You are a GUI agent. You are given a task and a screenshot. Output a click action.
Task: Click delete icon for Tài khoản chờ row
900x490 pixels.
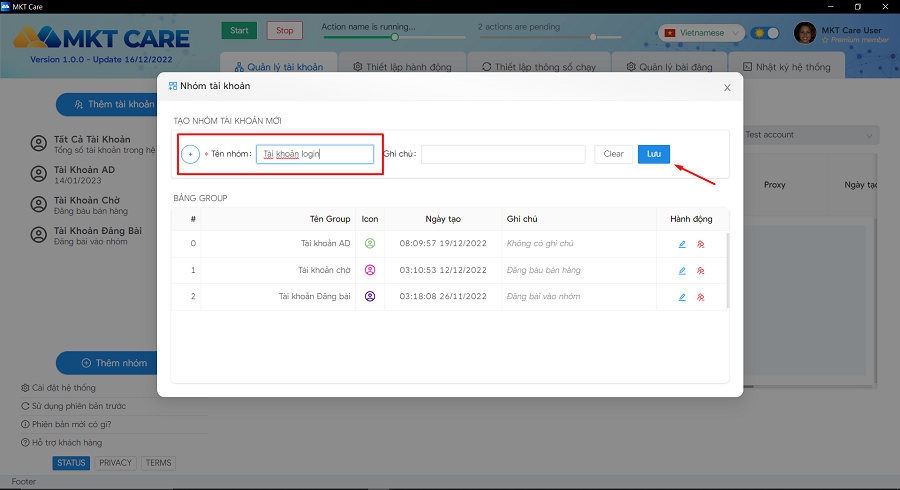click(701, 270)
